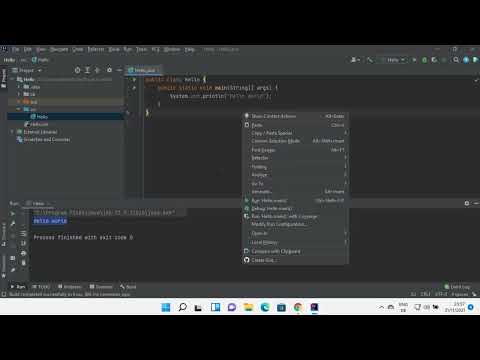
Task: Click Run with Coverage toolbar icon
Action: coord(434,60)
